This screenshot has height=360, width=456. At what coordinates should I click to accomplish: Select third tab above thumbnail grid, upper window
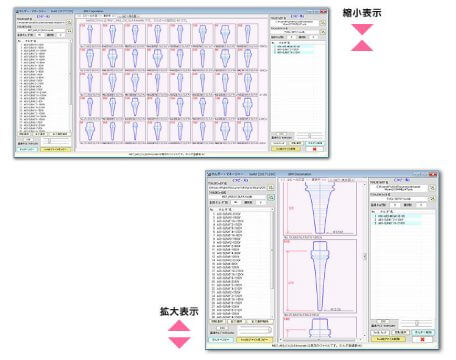tap(129, 16)
